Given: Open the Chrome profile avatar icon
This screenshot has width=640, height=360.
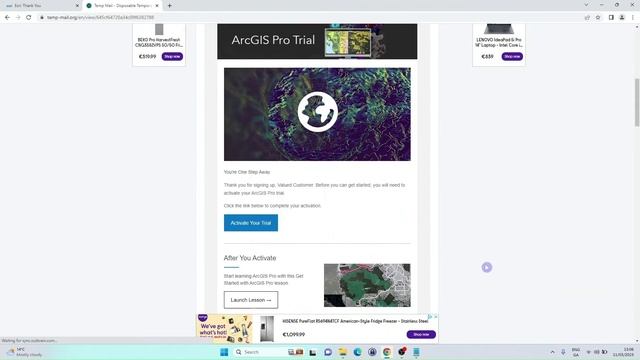Looking at the screenshot, I should [x=622, y=18].
